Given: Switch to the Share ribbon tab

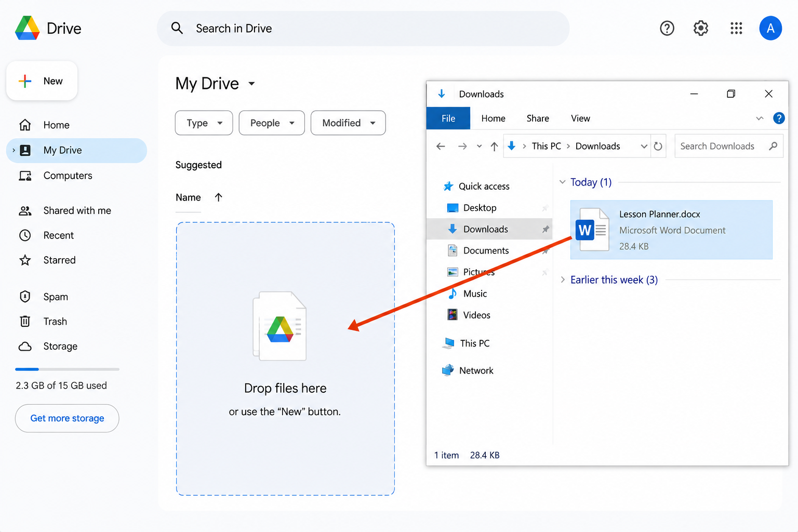Looking at the screenshot, I should [538, 118].
